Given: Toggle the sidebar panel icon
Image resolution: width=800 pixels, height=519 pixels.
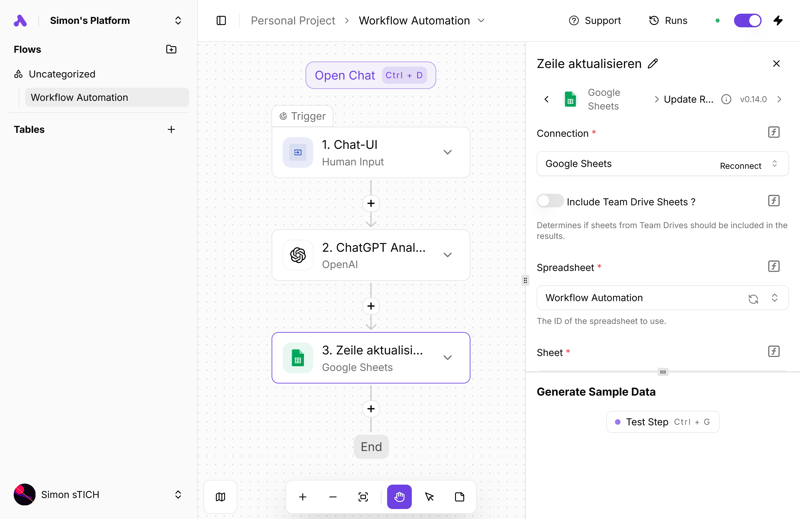Looking at the screenshot, I should tap(221, 20).
